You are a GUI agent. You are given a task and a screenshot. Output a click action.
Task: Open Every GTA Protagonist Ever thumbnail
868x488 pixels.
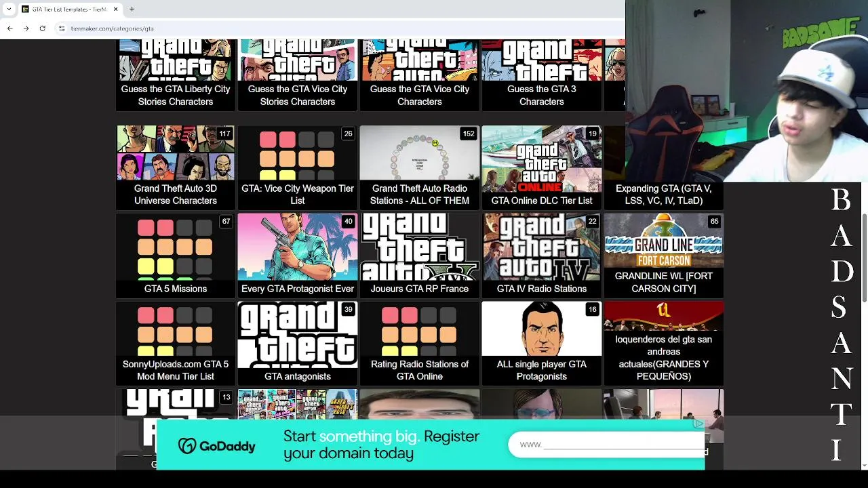298,247
